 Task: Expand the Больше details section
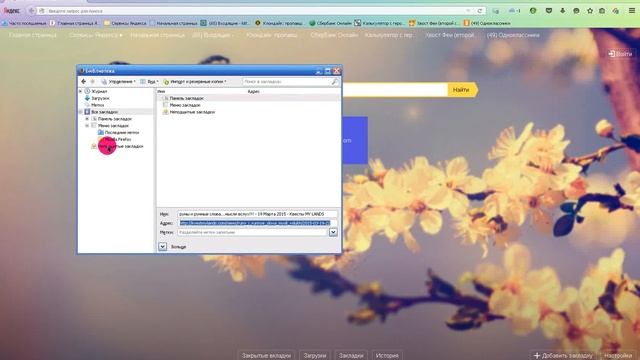(x=162, y=247)
